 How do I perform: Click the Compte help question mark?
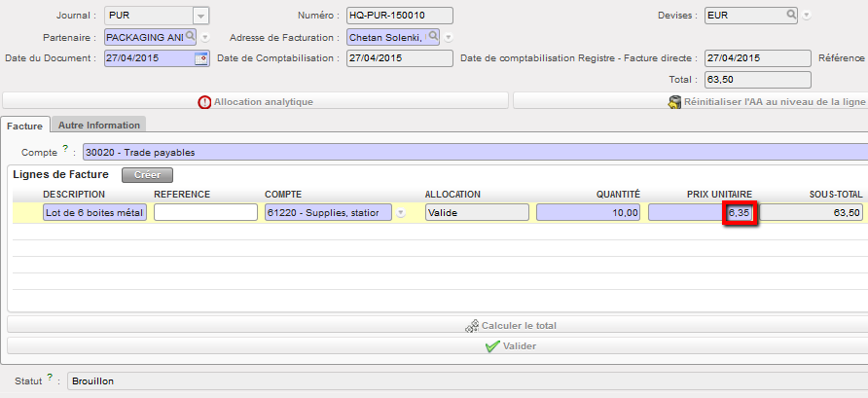65,149
